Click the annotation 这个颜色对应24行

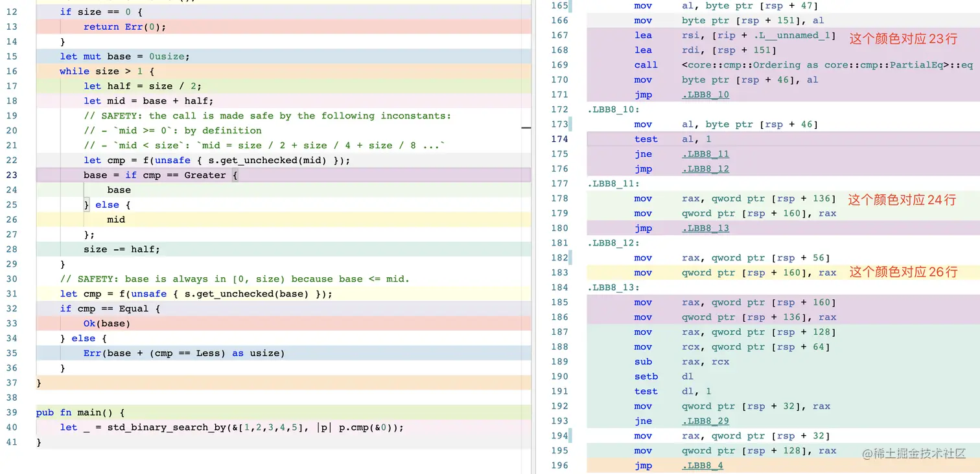click(903, 200)
